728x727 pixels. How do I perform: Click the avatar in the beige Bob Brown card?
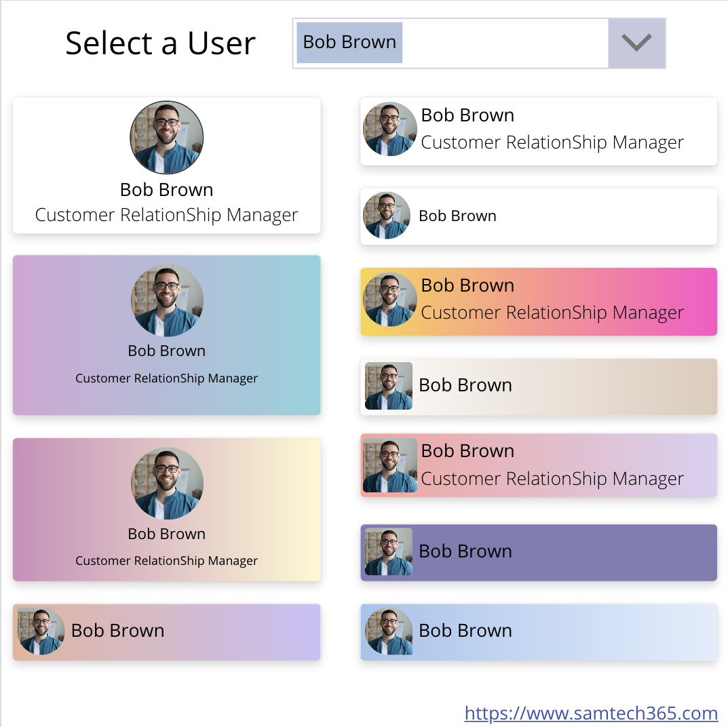click(388, 386)
